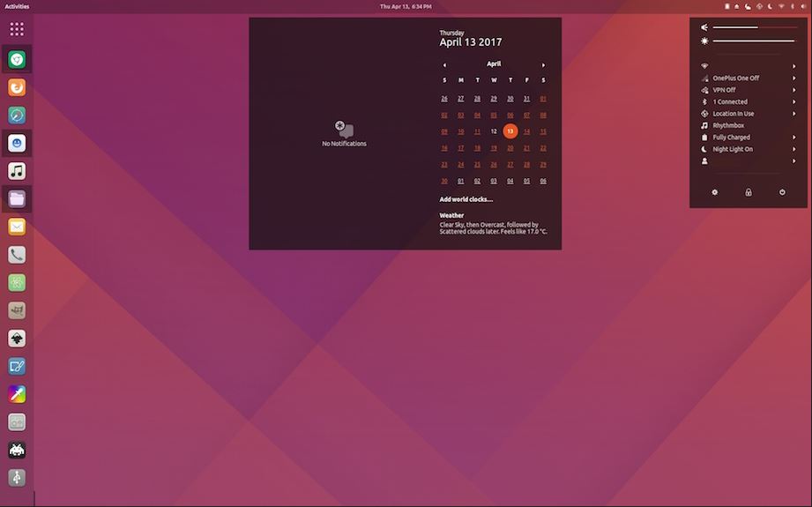This screenshot has width=812, height=507.
Task: Launch the music player from the dock
Action: pos(17,171)
